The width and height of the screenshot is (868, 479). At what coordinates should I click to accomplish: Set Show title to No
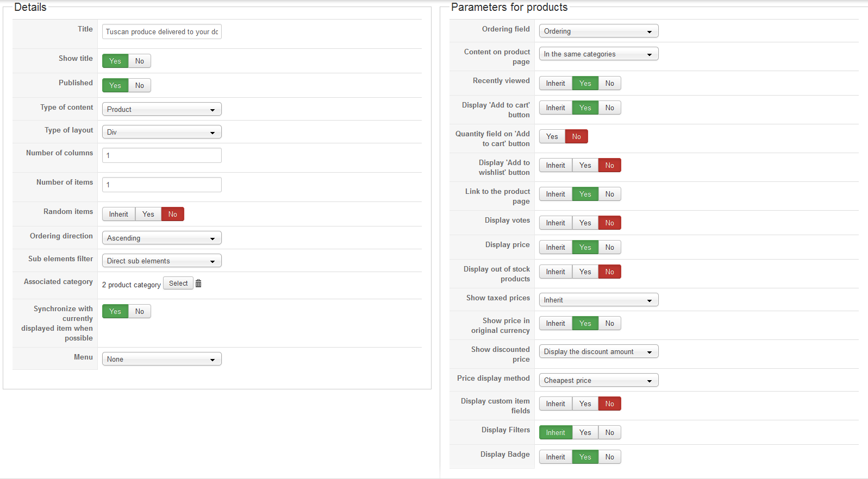[140, 61]
